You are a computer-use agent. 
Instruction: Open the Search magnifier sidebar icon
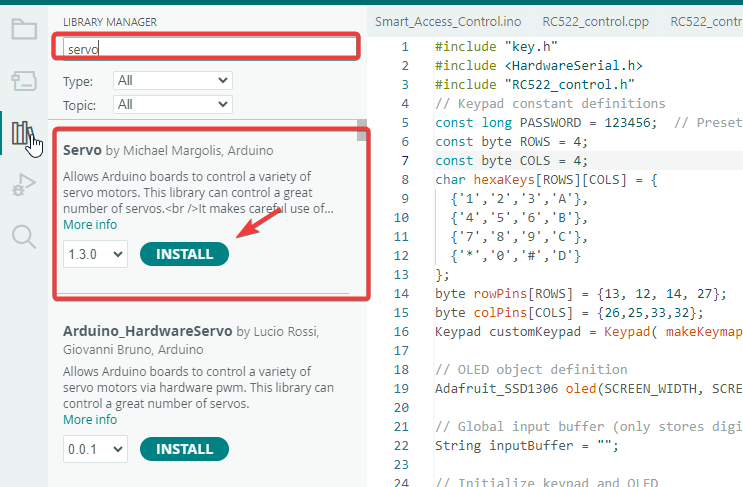tap(24, 236)
